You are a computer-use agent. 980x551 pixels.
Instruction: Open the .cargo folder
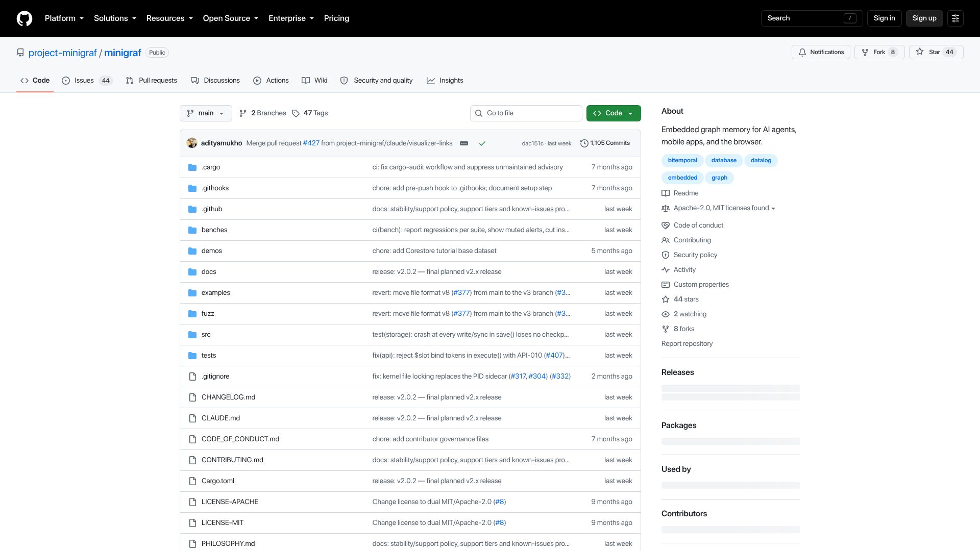pos(211,167)
